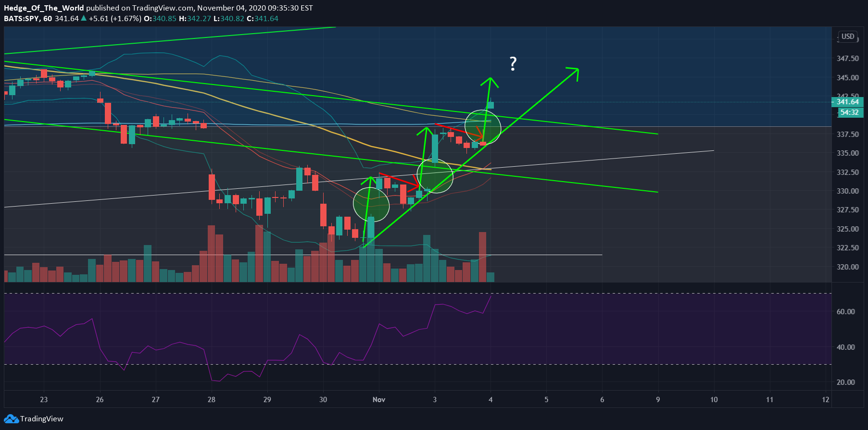Click the price axis label 325.00

pos(848,229)
